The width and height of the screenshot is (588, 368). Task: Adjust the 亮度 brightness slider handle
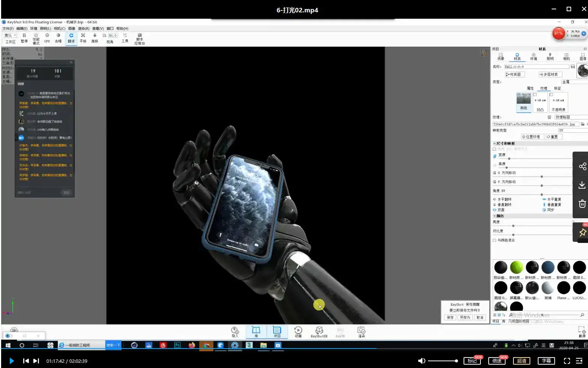[x=513, y=226]
